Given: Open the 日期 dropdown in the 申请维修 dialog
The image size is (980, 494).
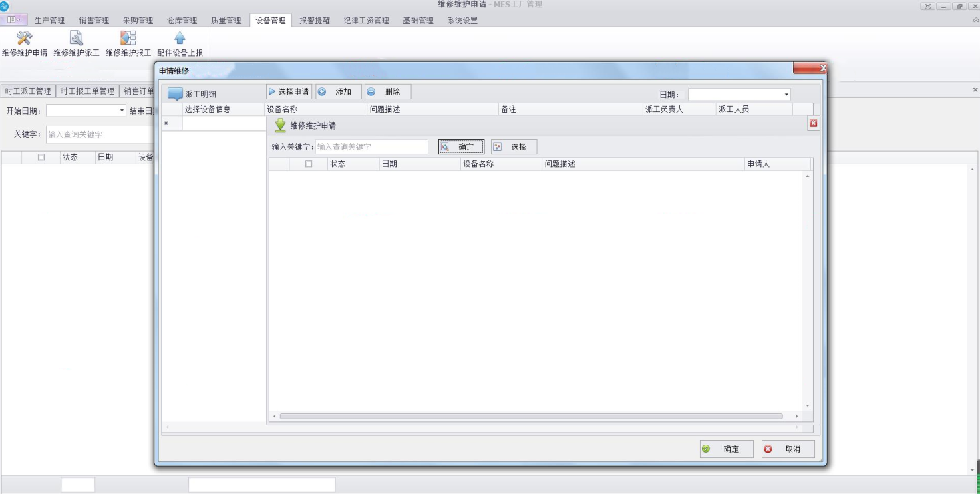Looking at the screenshot, I should point(786,95).
